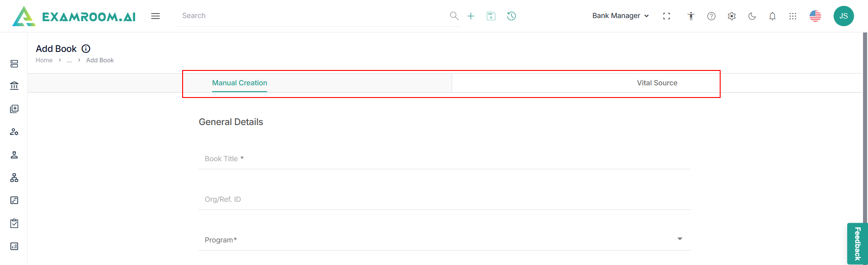Click the help question mark icon

(711, 16)
